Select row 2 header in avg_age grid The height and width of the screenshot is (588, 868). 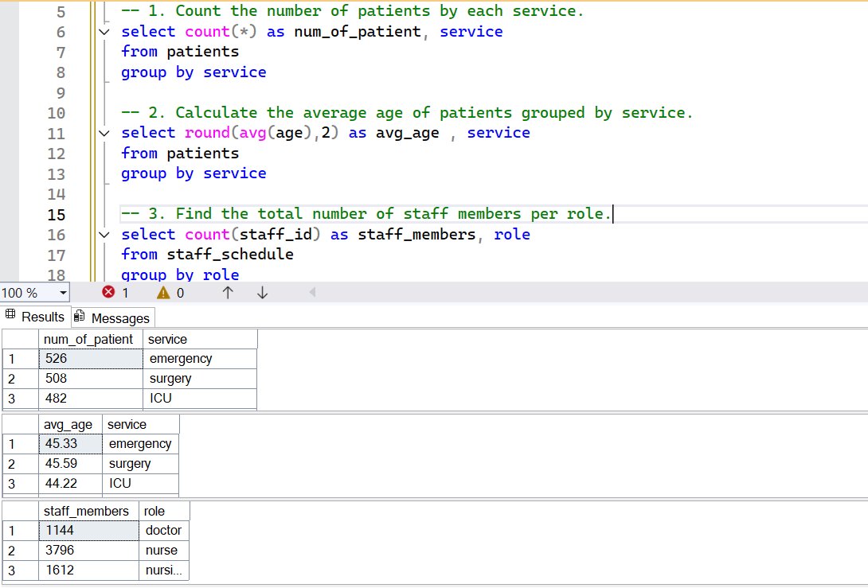coord(21,464)
